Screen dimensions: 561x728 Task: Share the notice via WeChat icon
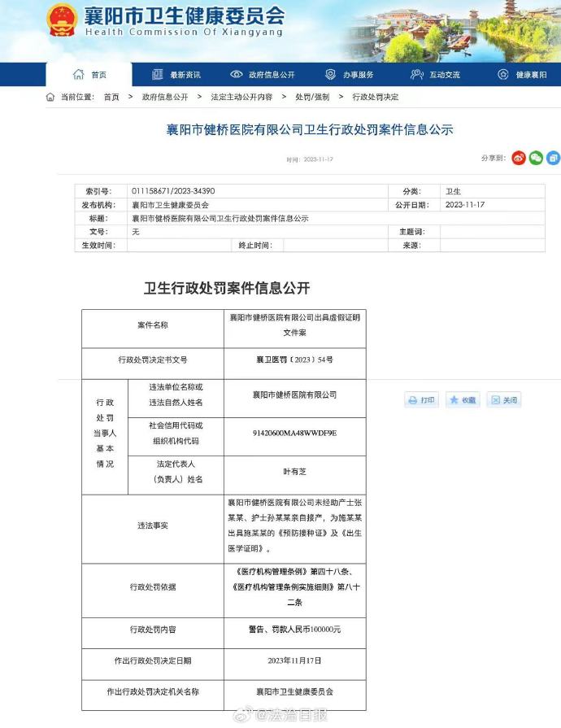click(536, 158)
